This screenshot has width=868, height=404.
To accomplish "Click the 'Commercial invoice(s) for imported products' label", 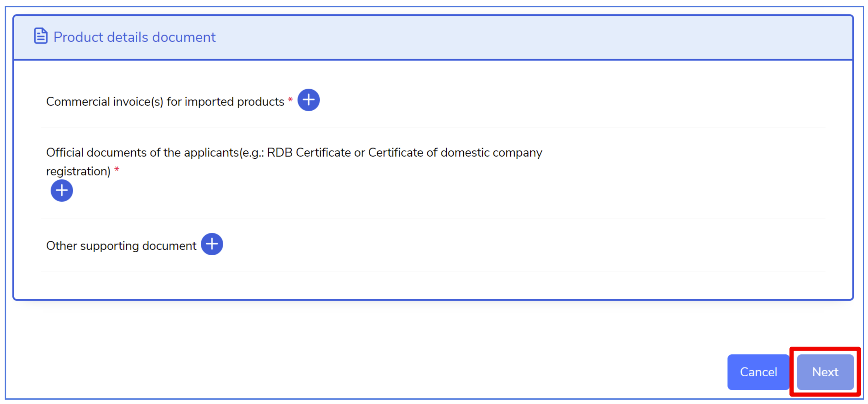I will pos(165,102).
